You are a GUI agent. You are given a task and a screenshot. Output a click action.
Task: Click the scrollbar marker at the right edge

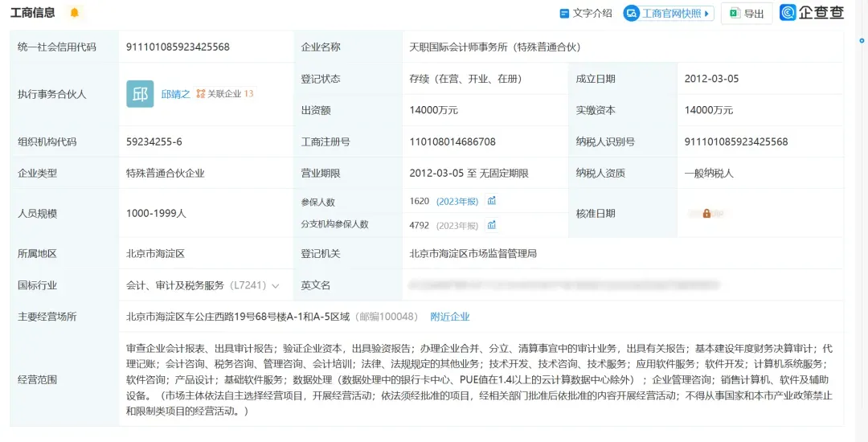(862, 40)
